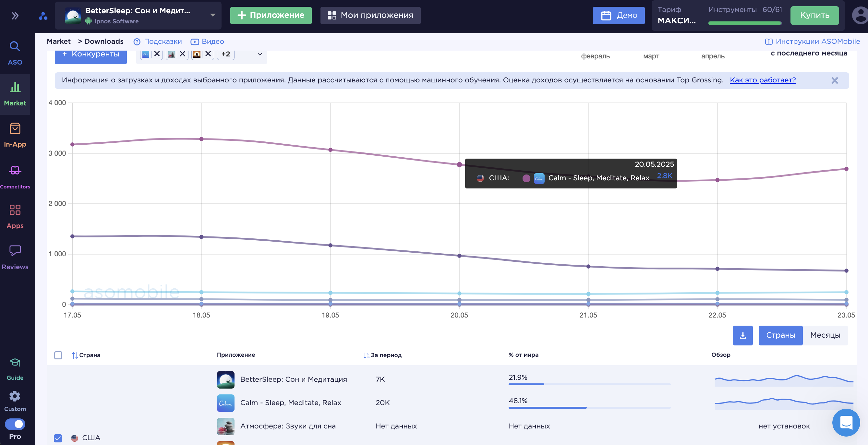Toggle the select-all checkbox in table header

(x=58, y=355)
